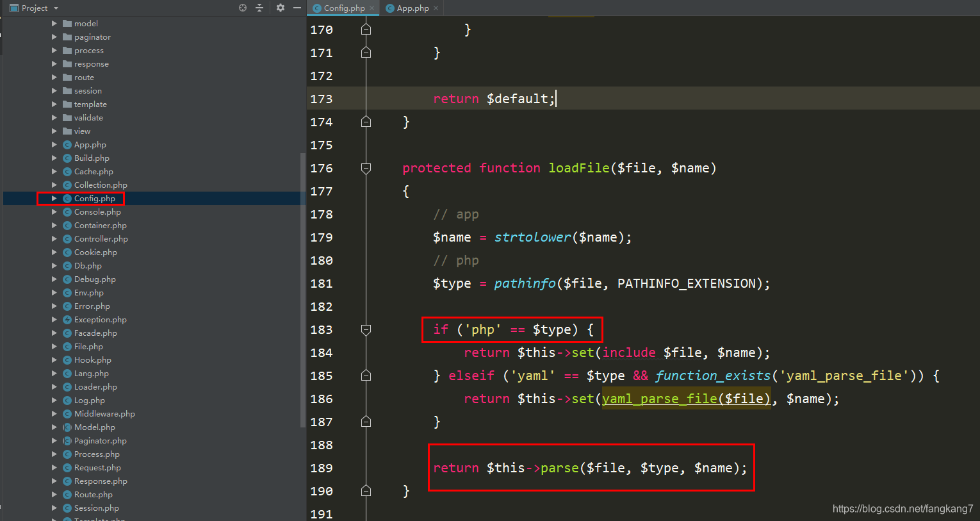980x521 pixels.
Task: Select Loader.php in the project tree
Action: pyautogui.click(x=95, y=387)
